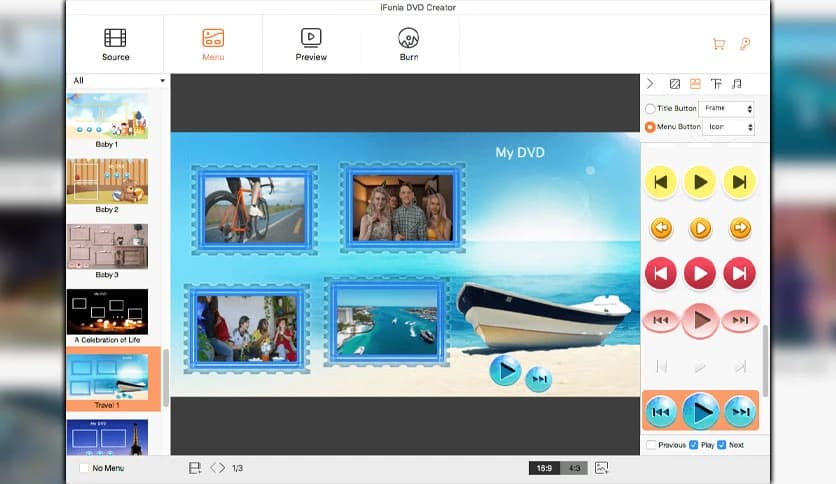Image resolution: width=836 pixels, height=484 pixels.
Task: Switch to the Burn tab
Action: (x=408, y=44)
